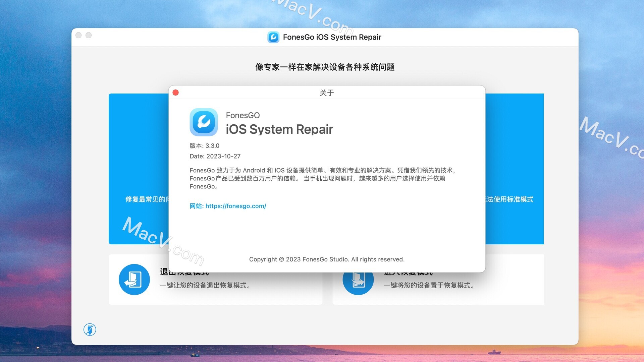The width and height of the screenshot is (644, 362).
Task: Click the iOS System Repair heading
Action: pyautogui.click(x=279, y=129)
